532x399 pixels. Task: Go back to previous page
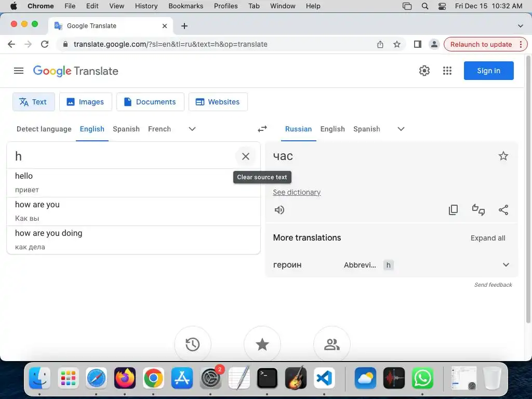point(11,44)
